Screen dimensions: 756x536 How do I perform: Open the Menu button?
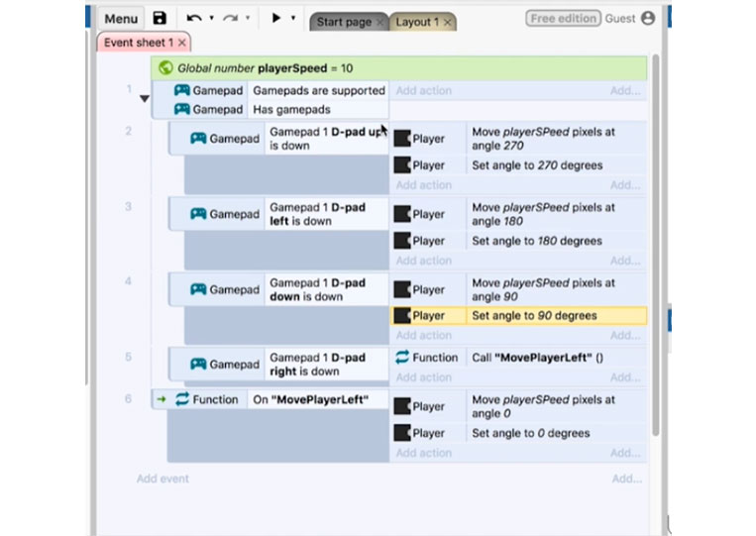[x=121, y=19]
